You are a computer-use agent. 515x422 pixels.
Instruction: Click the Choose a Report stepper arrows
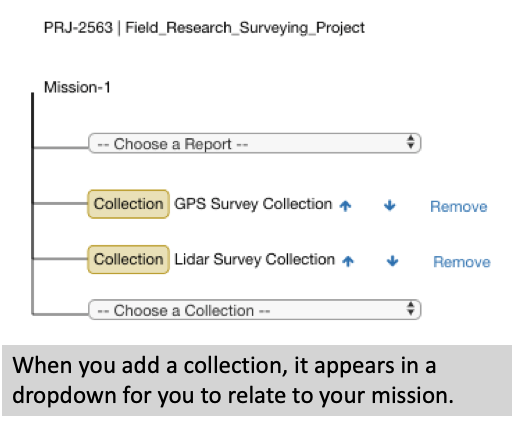411,142
